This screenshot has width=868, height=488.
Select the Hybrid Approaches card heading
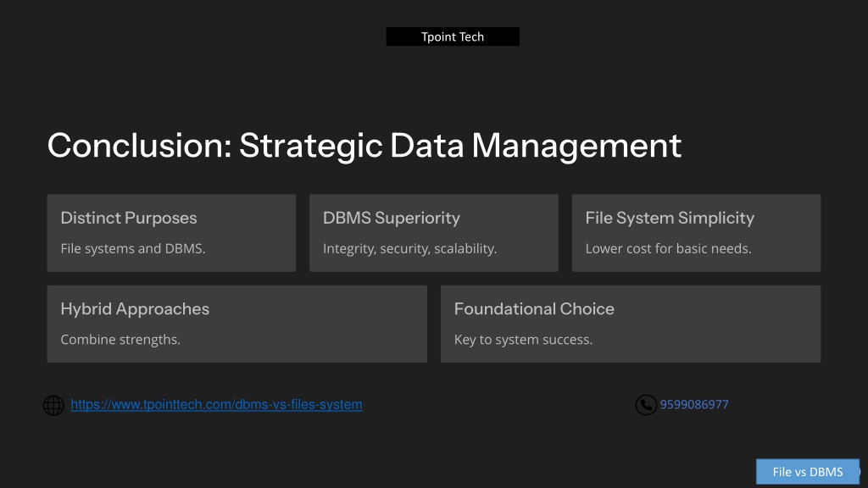tap(135, 308)
